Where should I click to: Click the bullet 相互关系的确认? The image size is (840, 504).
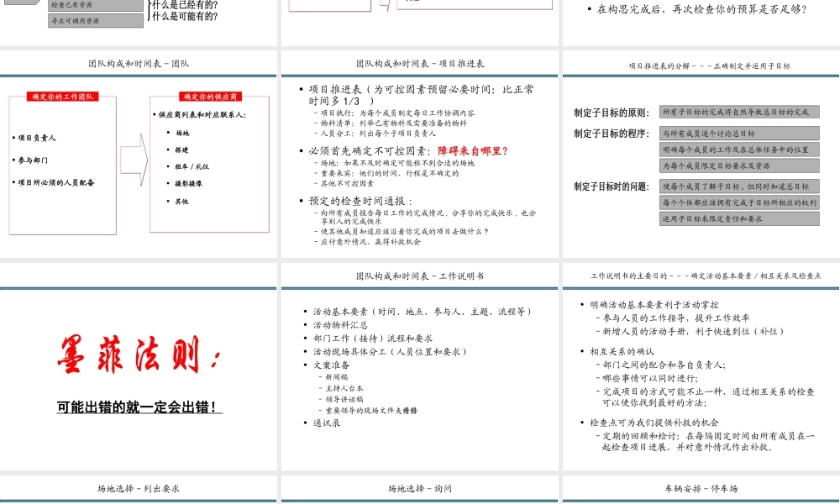click(x=622, y=351)
